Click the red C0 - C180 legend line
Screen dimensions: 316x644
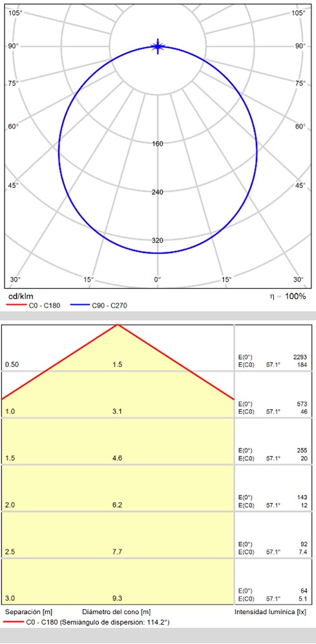(14, 305)
